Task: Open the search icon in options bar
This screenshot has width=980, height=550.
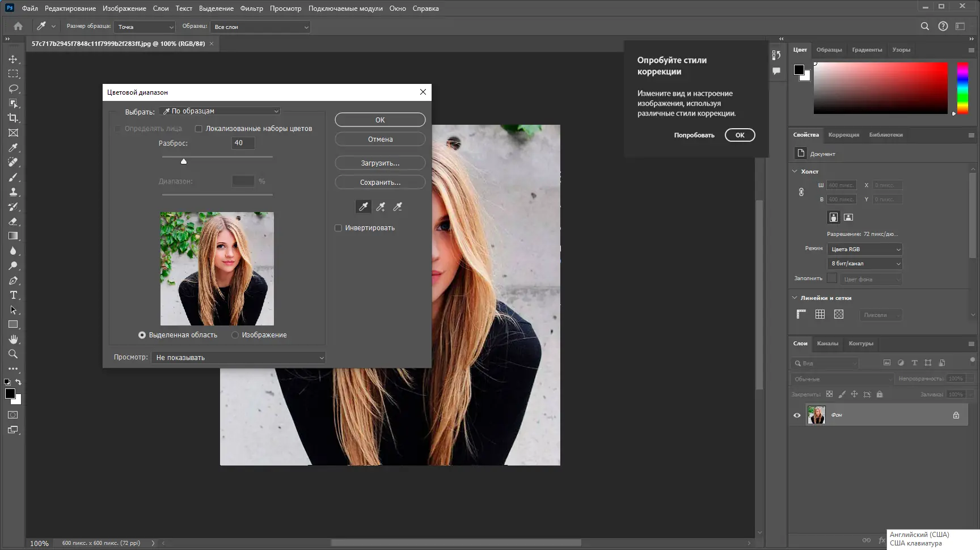Action: [924, 26]
